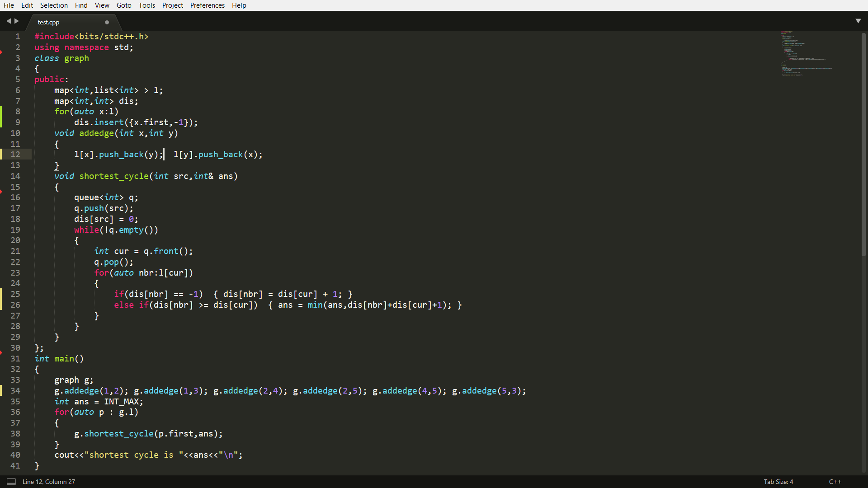
Task: Open the Preferences menu
Action: 207,5
